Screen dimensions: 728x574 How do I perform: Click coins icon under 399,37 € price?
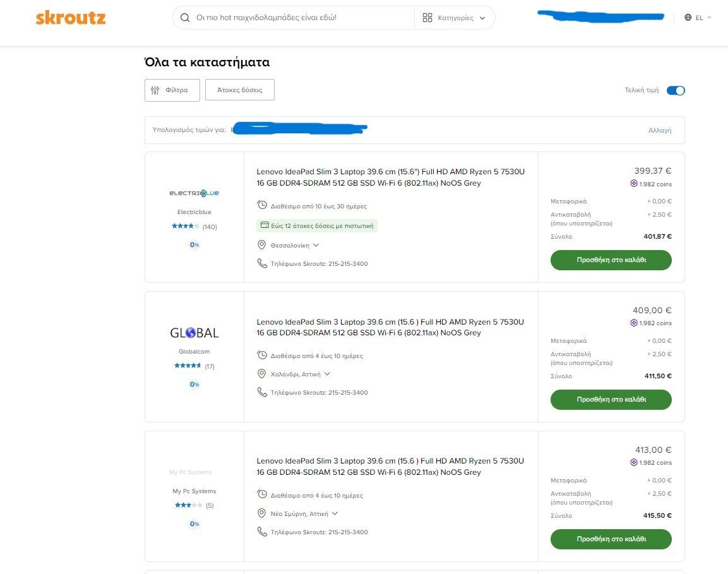[x=634, y=183]
